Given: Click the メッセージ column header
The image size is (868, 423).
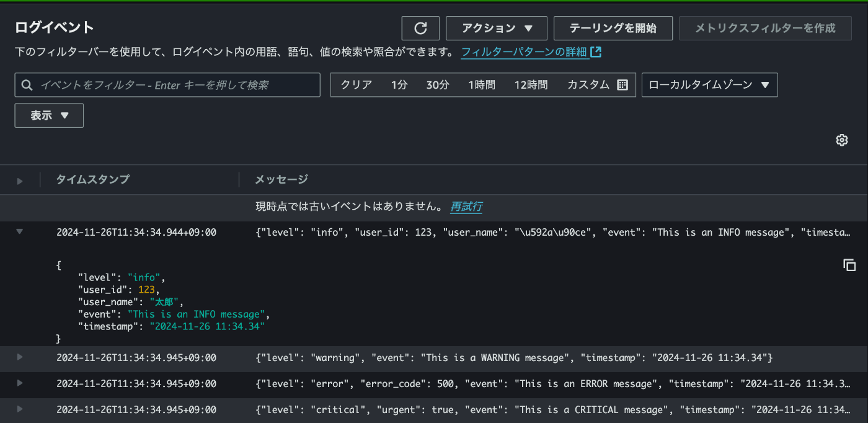Looking at the screenshot, I should tap(281, 180).
